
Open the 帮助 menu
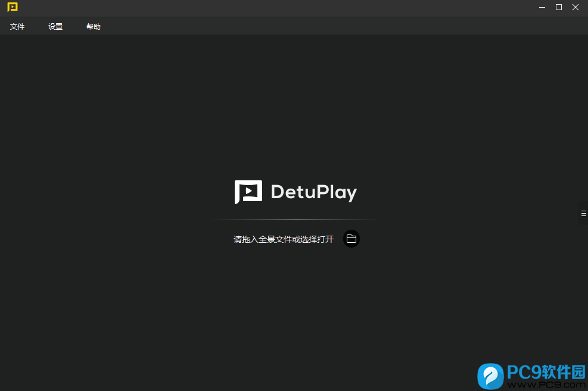click(x=94, y=27)
